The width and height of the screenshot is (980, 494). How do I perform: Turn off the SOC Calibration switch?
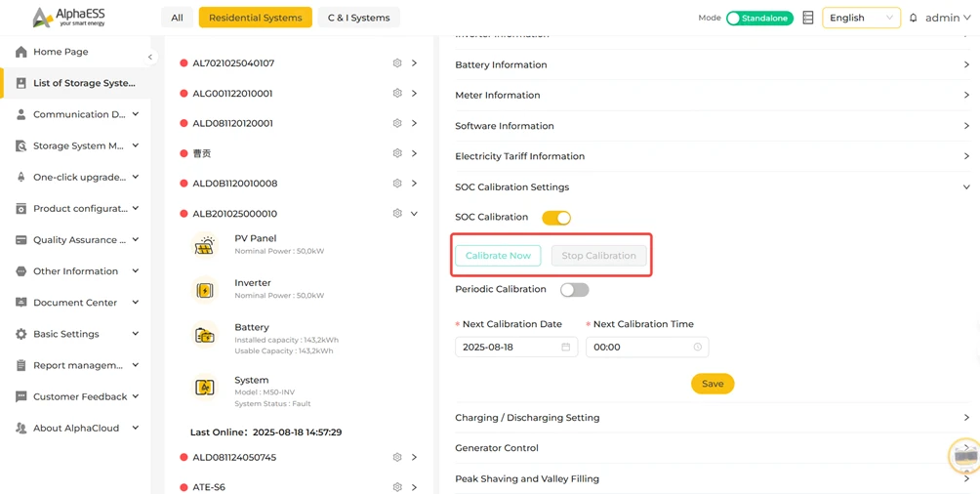pos(556,218)
